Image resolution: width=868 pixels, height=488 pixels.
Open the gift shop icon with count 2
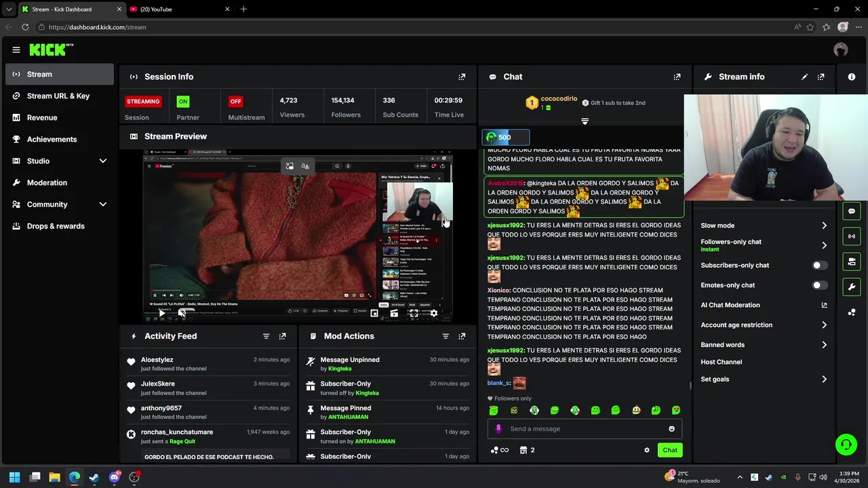pyautogui.click(x=527, y=450)
